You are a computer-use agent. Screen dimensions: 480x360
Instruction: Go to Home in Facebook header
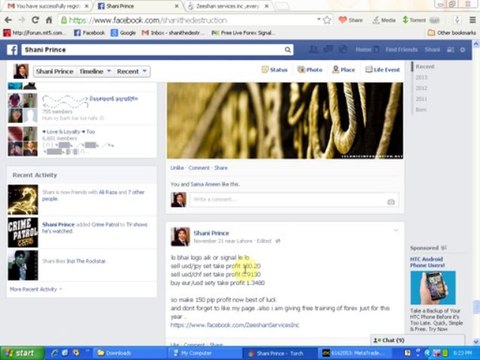click(363, 50)
